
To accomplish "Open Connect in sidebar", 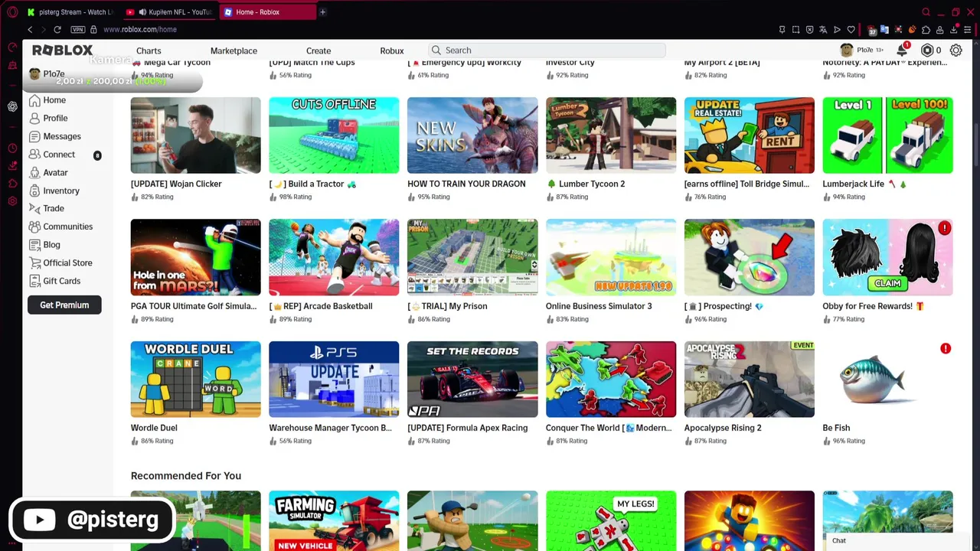I will pos(51,155).
